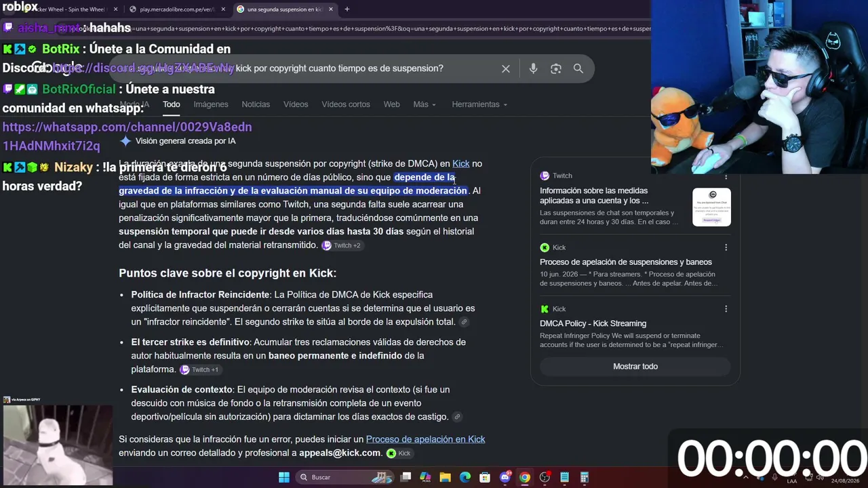Launch Microsoft Edge from the taskbar
The image size is (868, 488).
(x=465, y=477)
